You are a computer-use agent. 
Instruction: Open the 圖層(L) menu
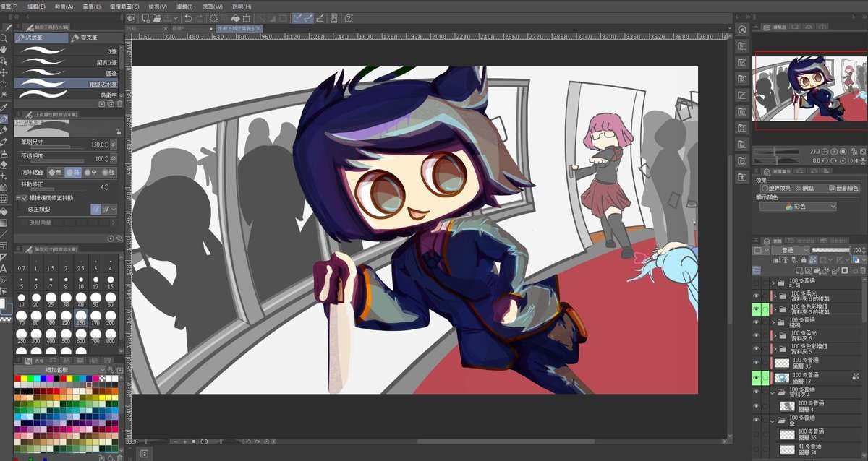(93, 7)
